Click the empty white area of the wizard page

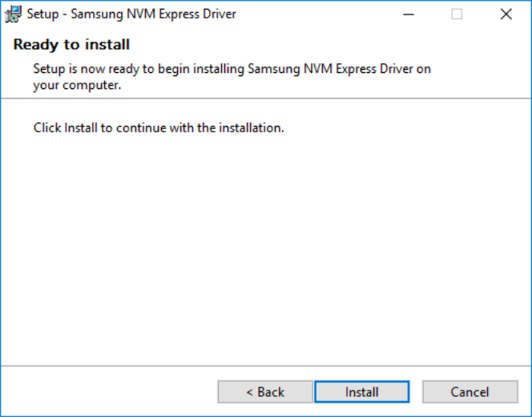266,248
